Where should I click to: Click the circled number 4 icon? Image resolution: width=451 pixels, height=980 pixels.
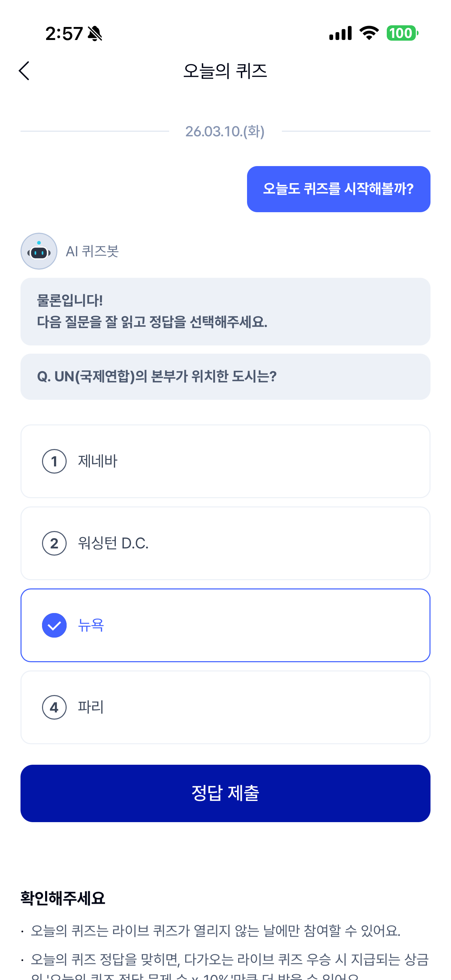[54, 707]
